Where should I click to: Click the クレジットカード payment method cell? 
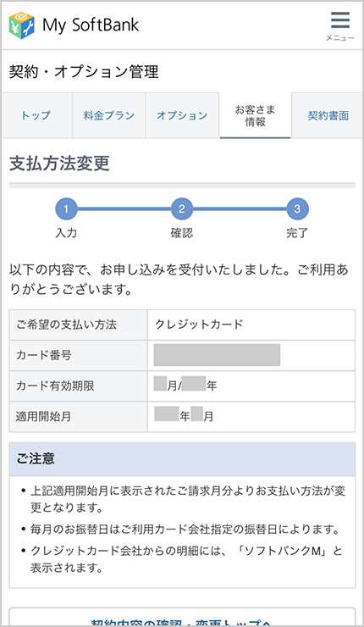click(251, 325)
